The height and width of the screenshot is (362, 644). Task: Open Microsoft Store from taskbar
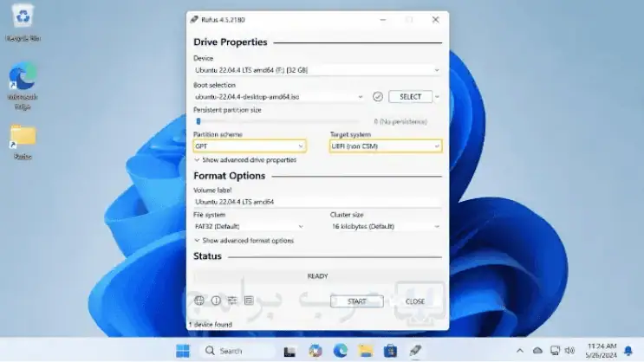pos(390,351)
